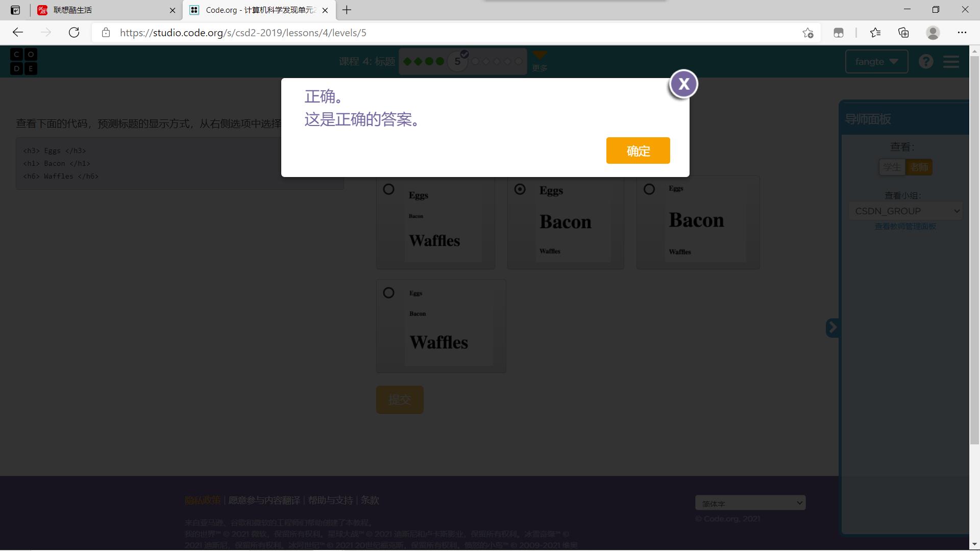The image size is (980, 551).
Task: Switch the view to 老师
Action: 919,167
